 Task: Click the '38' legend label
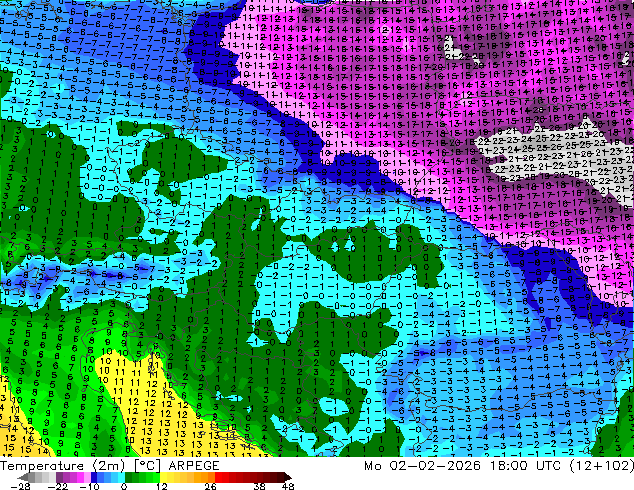click(260, 486)
